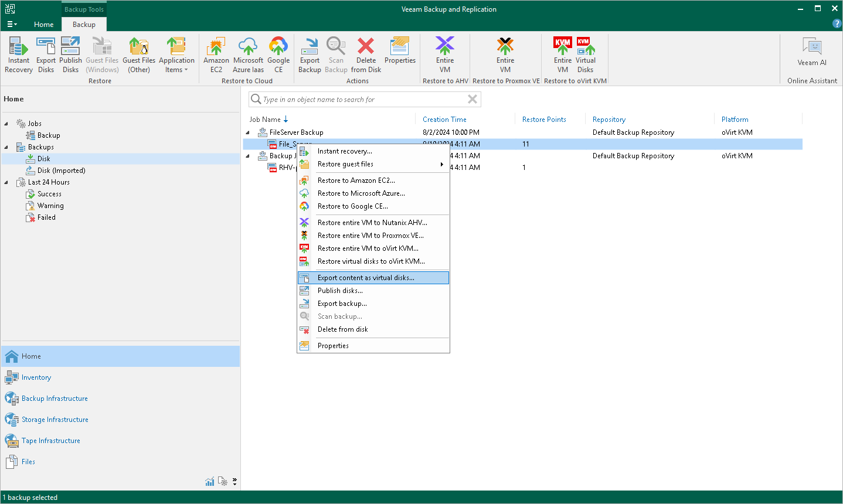Collapse the Last 24 Hours node
The width and height of the screenshot is (843, 504).
(x=6, y=182)
